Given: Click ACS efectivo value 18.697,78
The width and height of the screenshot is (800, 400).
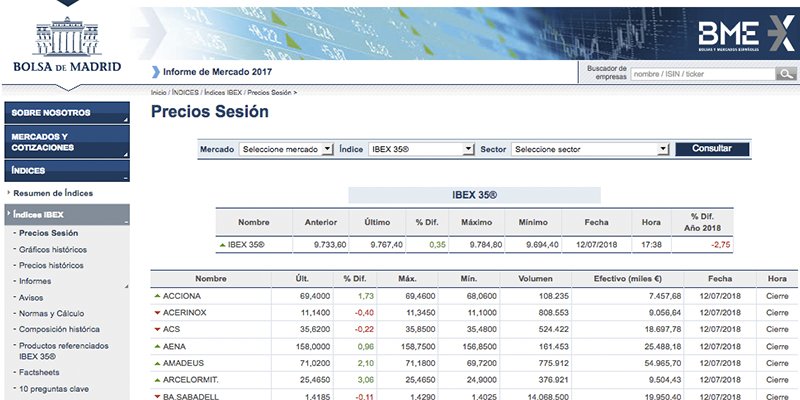Looking at the screenshot, I should (x=663, y=330).
